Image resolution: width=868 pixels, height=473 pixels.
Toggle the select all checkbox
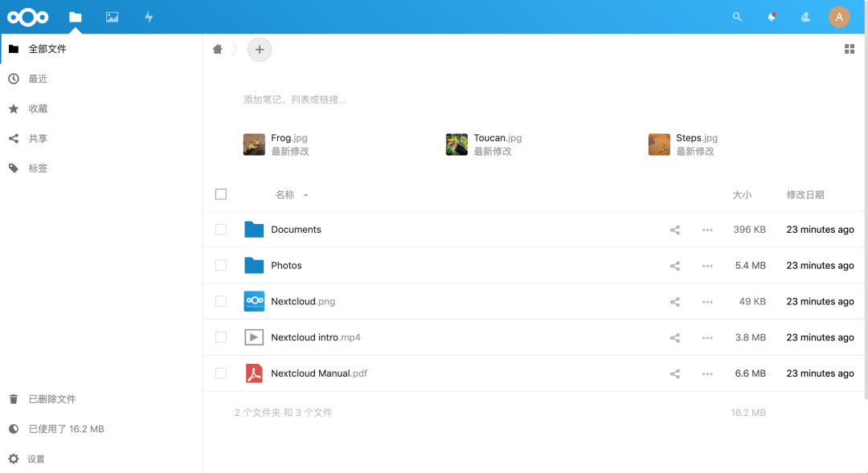[221, 194]
